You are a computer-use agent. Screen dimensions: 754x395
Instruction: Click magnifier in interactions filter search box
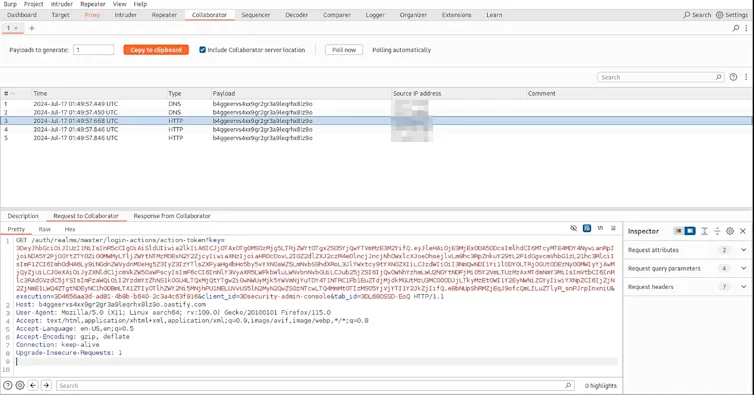(718, 77)
